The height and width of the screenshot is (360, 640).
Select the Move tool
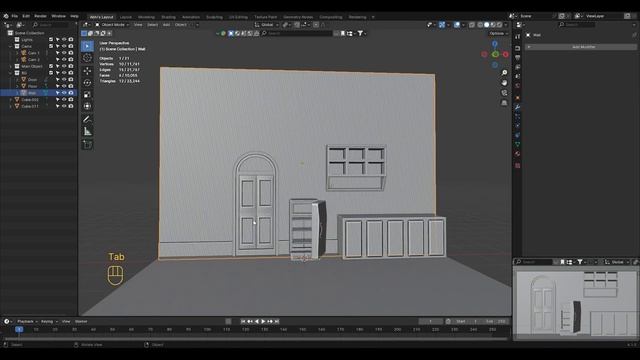(x=87, y=71)
